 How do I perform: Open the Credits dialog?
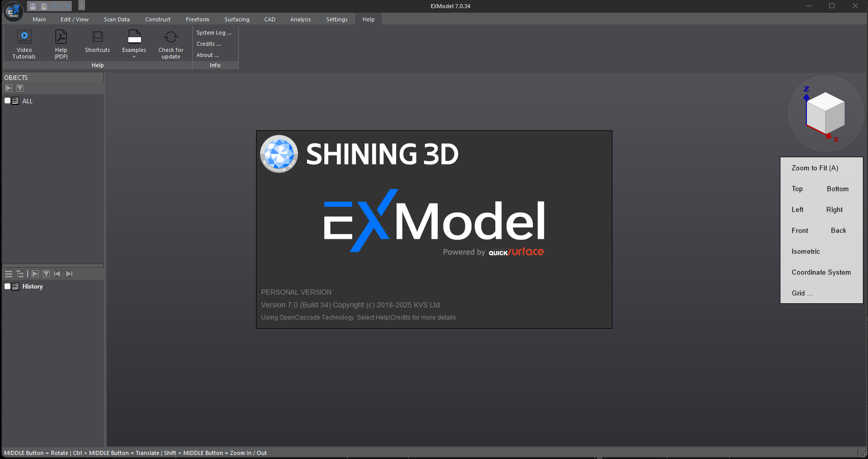pyautogui.click(x=209, y=44)
